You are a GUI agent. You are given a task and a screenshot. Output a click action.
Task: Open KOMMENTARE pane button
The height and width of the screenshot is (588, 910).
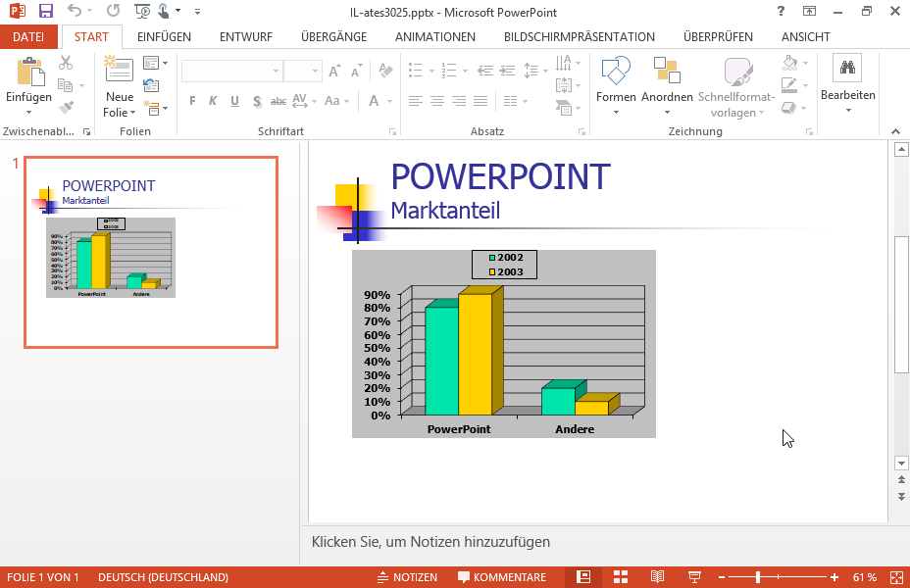coord(502,577)
